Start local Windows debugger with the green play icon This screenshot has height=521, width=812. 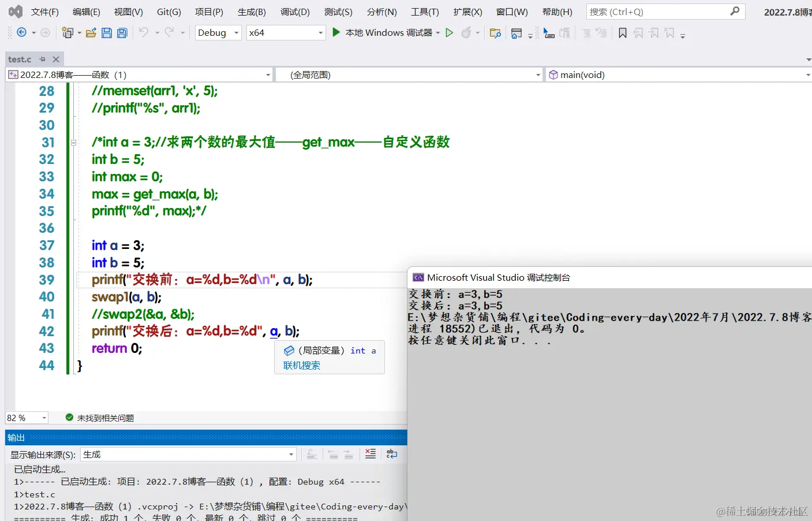(x=336, y=32)
